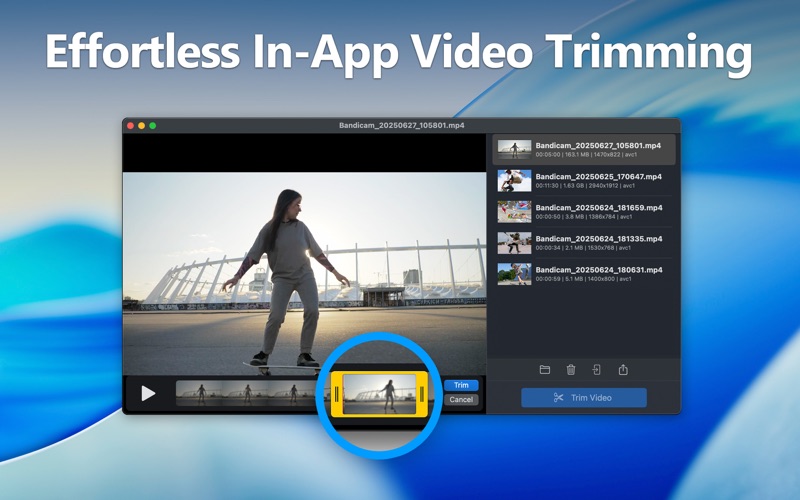Screen dimensions: 800x500
Task: Cancel the trimming operation
Action: click(x=461, y=399)
